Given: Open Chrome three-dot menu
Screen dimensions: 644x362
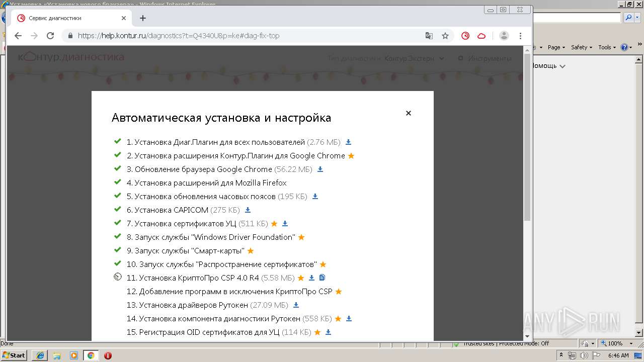Looking at the screenshot, I should pyautogui.click(x=521, y=36).
